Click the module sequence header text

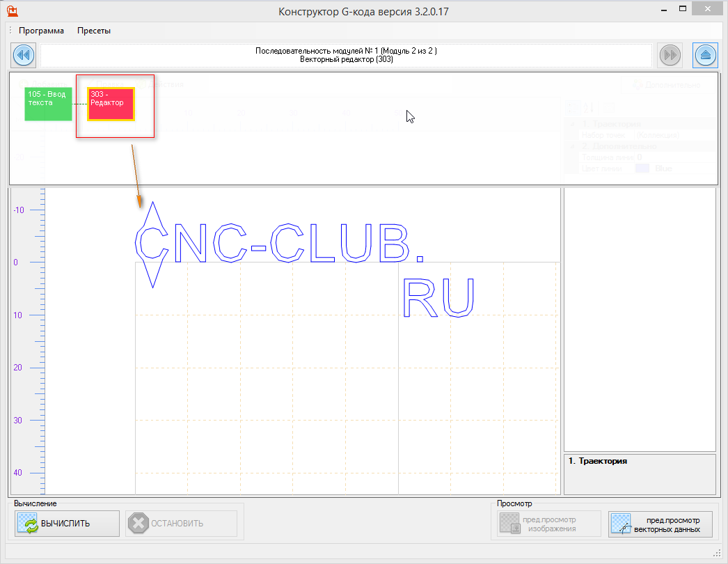pos(346,55)
